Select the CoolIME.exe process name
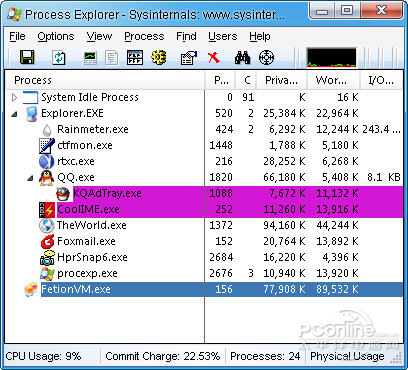The height and width of the screenshot is (370, 408). coord(88,209)
